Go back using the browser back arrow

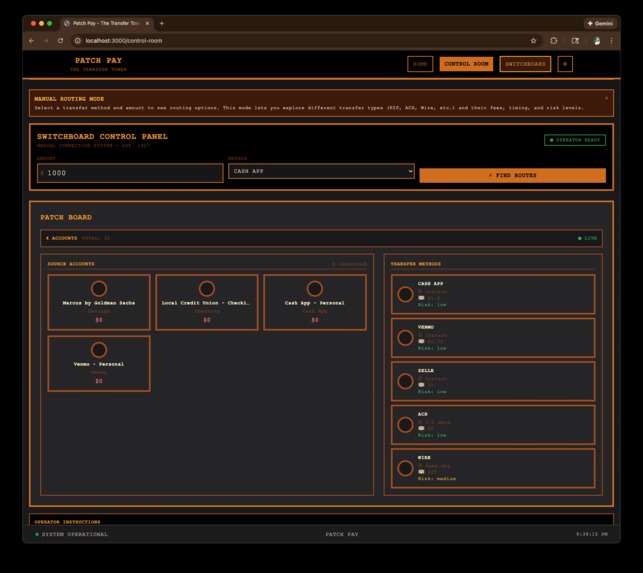pyautogui.click(x=32, y=41)
